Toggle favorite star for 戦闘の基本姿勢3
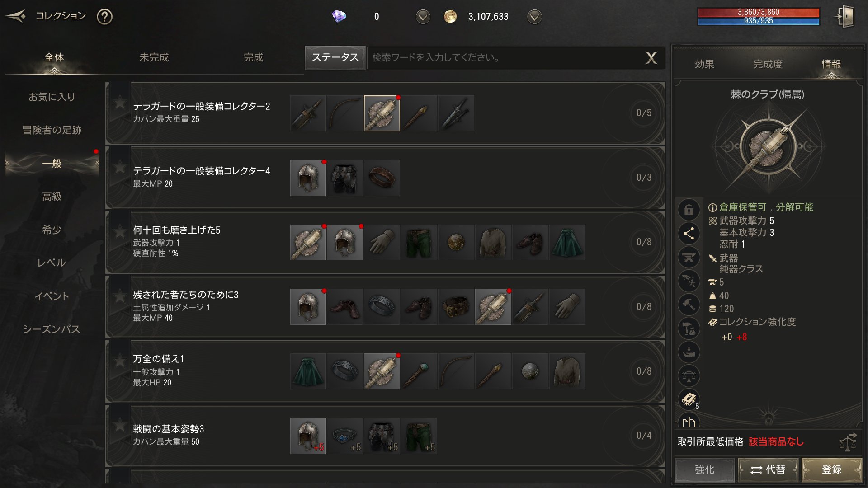 coord(120,425)
